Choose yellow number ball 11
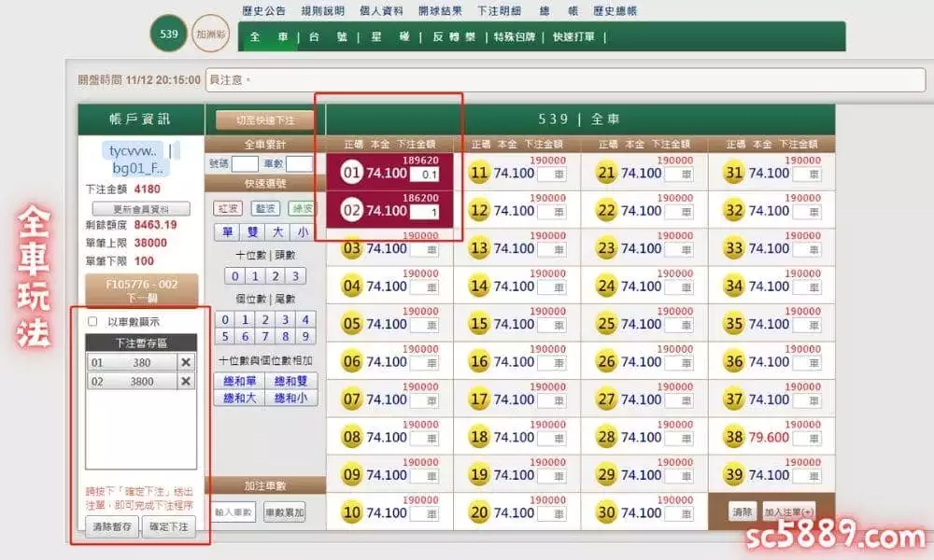This screenshot has width=934, height=560. [479, 173]
